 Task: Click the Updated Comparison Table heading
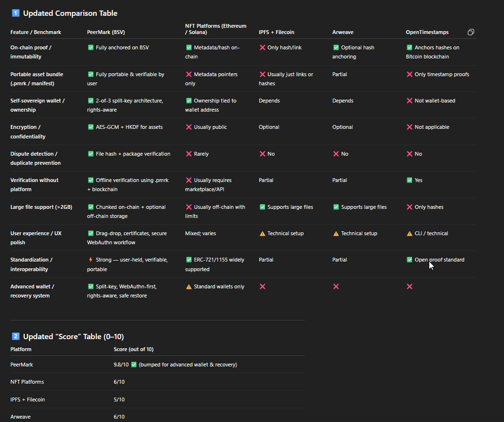tap(70, 13)
